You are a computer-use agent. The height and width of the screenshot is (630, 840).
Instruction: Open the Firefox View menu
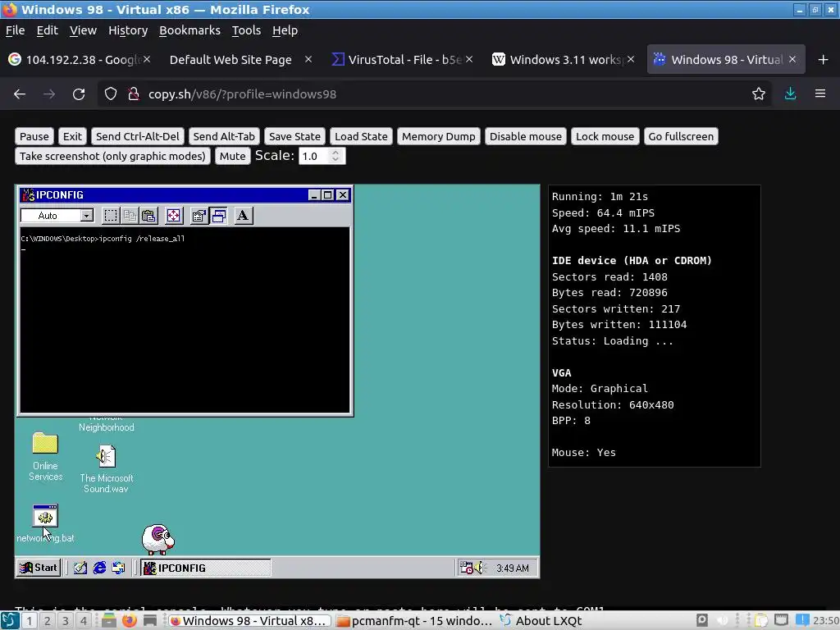(x=83, y=30)
